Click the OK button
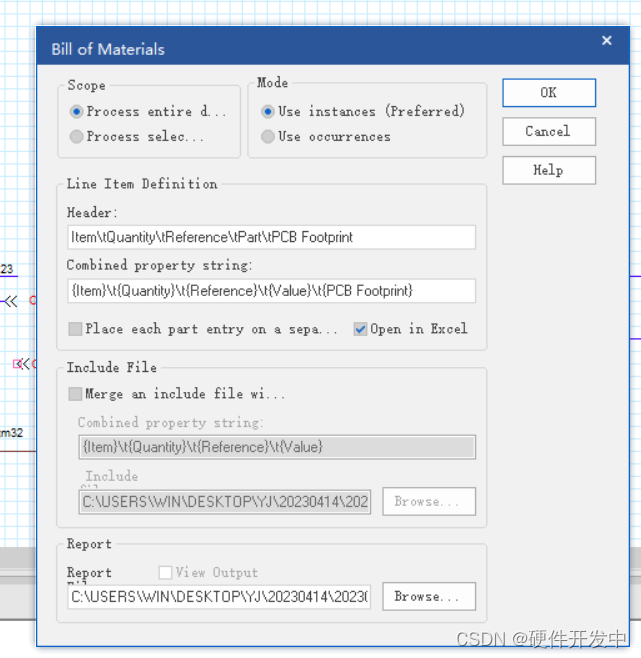 point(548,93)
